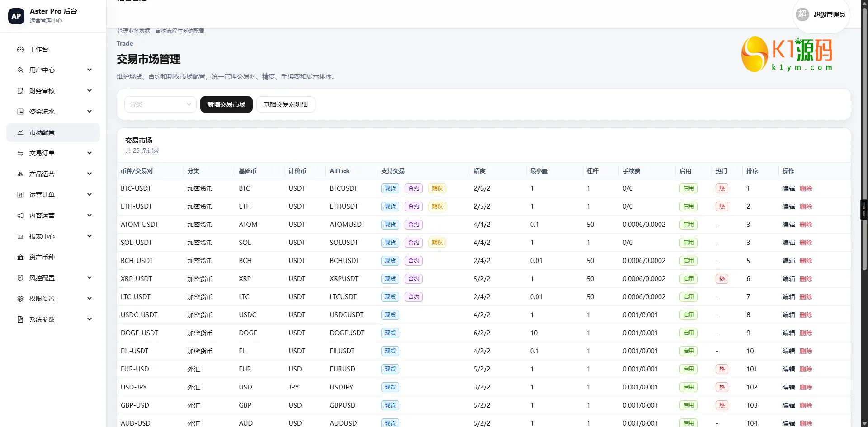Click 编辑 for EUR-USD row

[789, 369]
